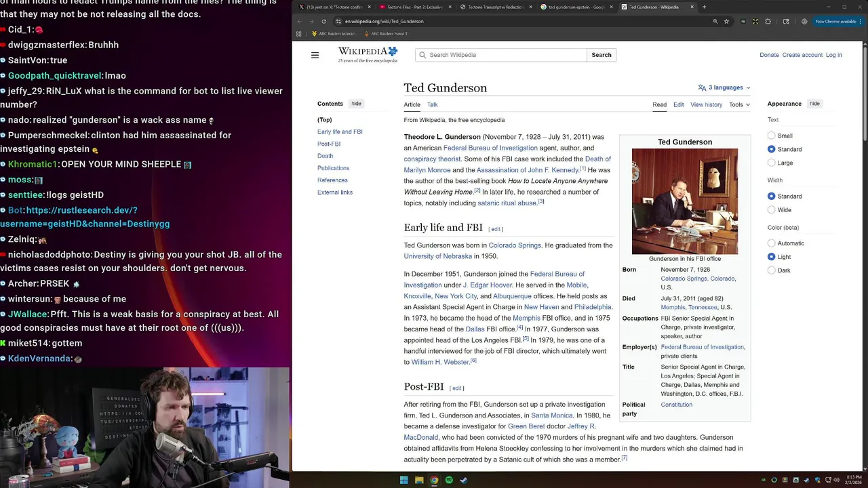Image resolution: width=868 pixels, height=488 pixels.
Task: Open the 'conspiracy theorist' article link
Action: tap(432, 159)
